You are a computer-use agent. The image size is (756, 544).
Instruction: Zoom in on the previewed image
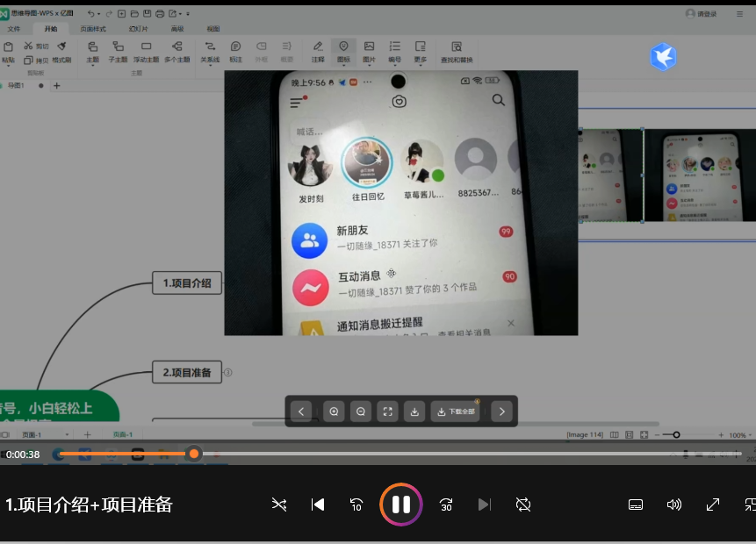334,412
